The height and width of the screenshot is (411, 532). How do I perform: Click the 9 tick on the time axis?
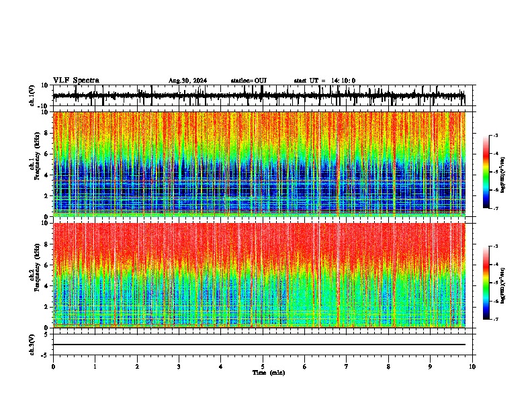point(430,367)
